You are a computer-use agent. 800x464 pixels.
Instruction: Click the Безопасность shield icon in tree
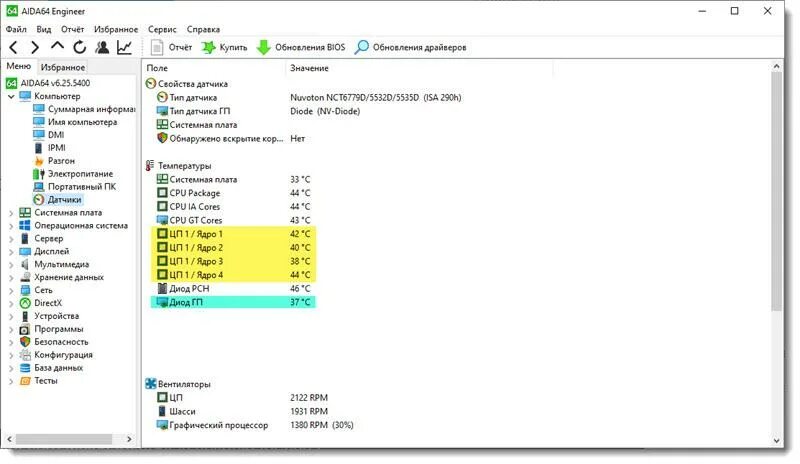click(25, 342)
